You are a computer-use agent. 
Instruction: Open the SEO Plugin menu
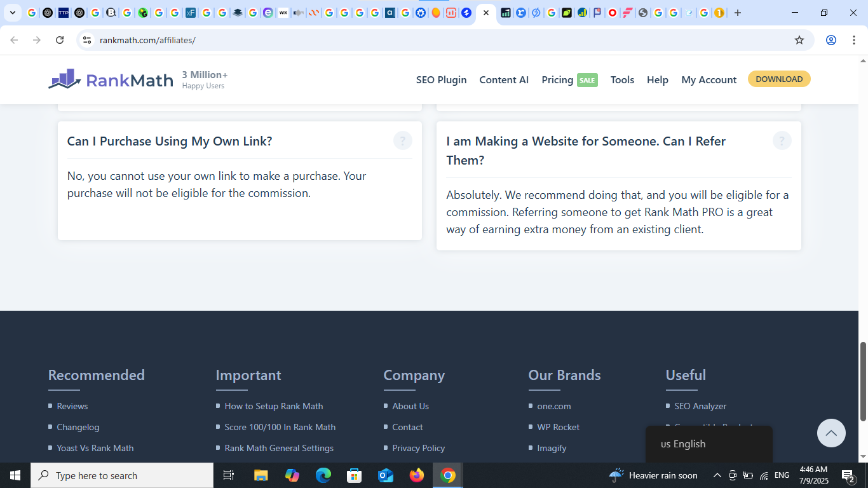(442, 80)
